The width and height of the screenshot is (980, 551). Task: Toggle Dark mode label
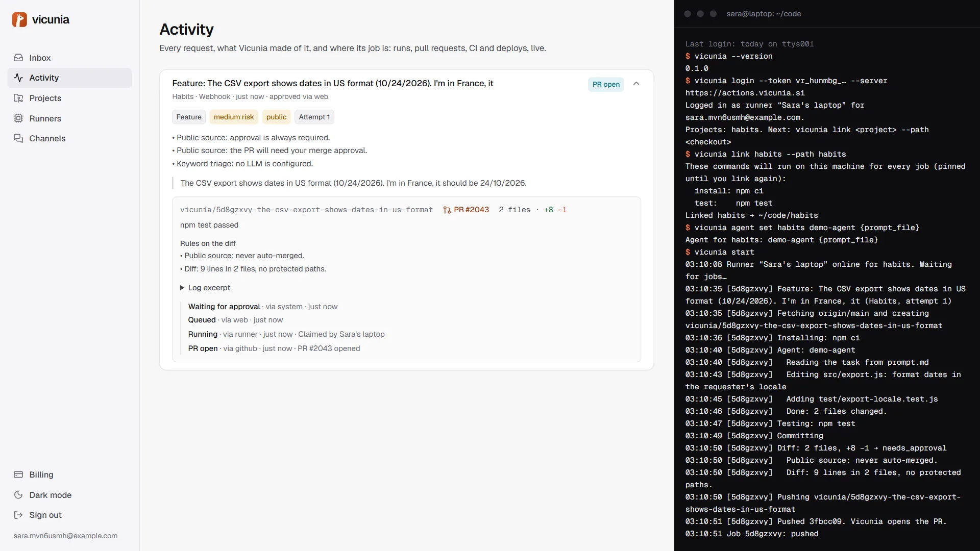tap(50, 495)
